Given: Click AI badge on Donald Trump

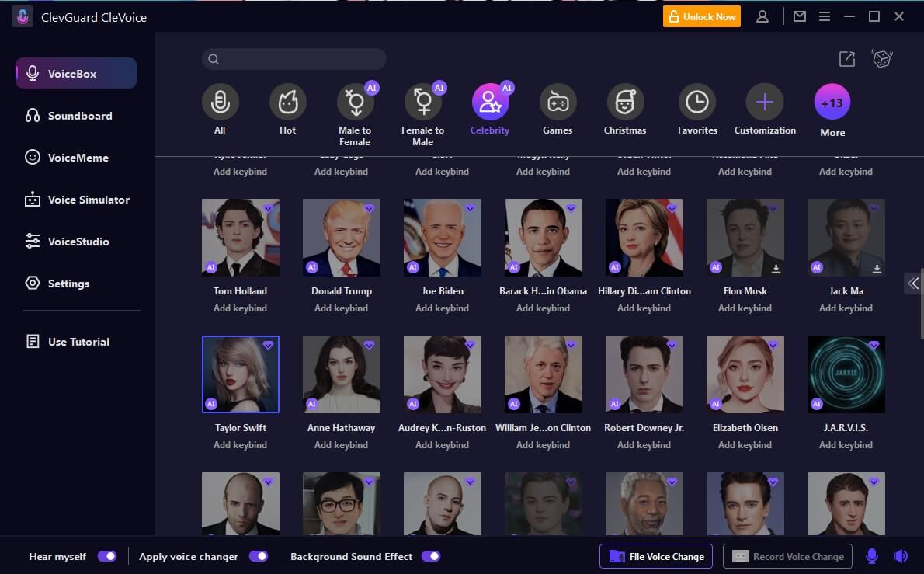Looking at the screenshot, I should click(x=312, y=267).
